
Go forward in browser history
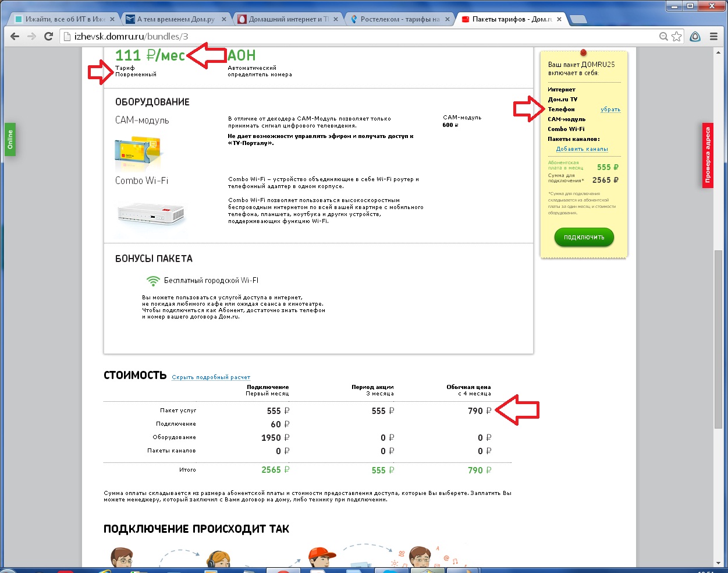32,36
